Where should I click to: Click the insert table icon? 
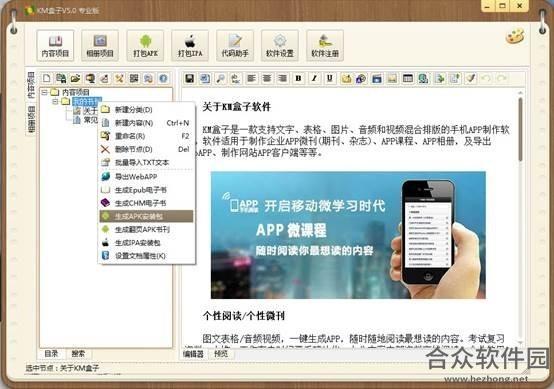pyautogui.click(x=408, y=78)
